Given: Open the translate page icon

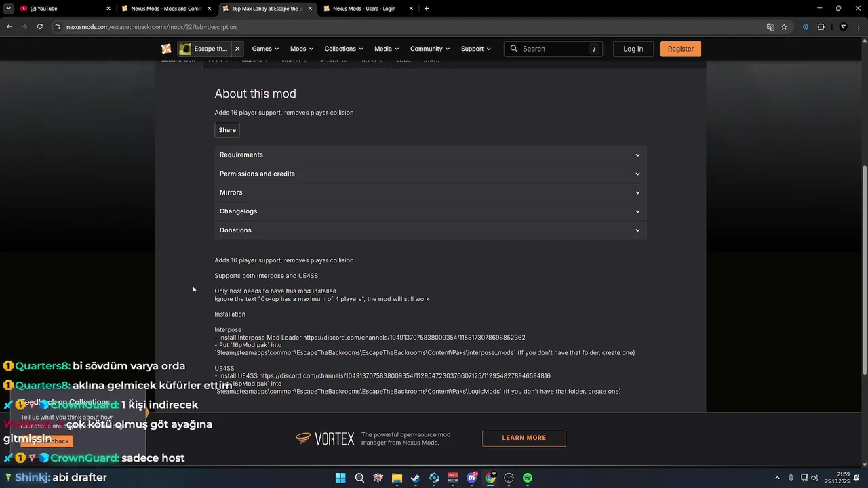Looking at the screenshot, I should pyautogui.click(x=770, y=27).
